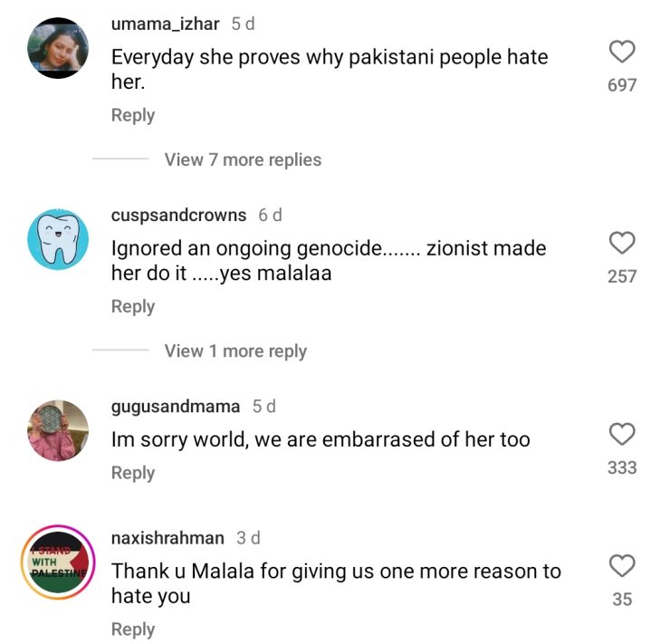Tap heart on naxishrahman's comment
Viewport: 670px width, 644px height.
[x=622, y=566]
